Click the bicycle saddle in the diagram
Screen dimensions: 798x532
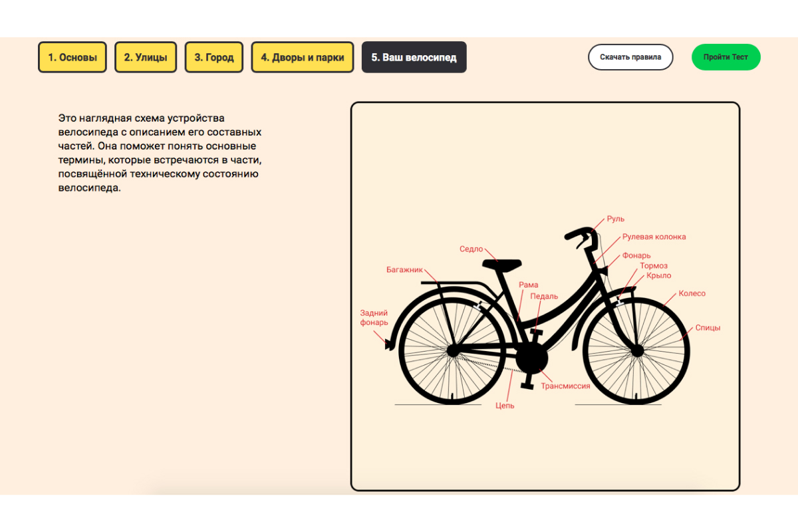click(x=502, y=264)
